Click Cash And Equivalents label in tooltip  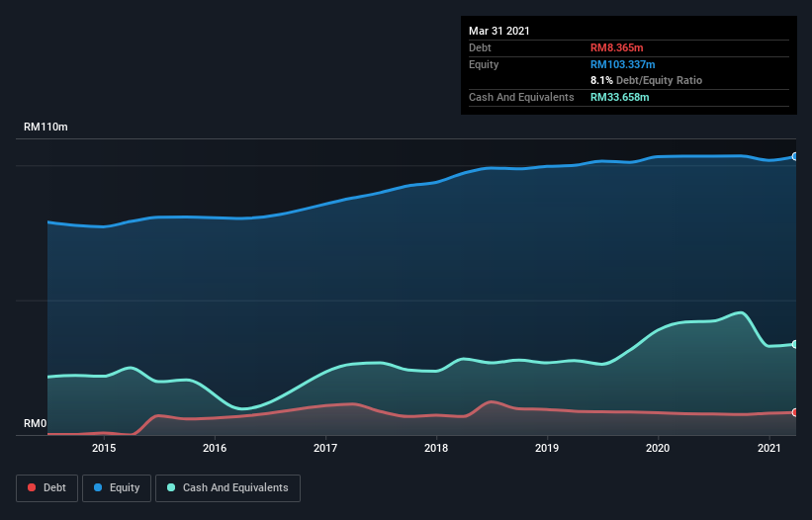click(521, 97)
